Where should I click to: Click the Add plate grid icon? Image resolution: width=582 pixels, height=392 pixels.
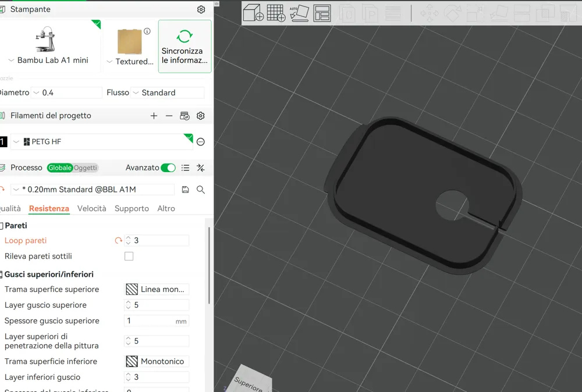click(x=276, y=13)
